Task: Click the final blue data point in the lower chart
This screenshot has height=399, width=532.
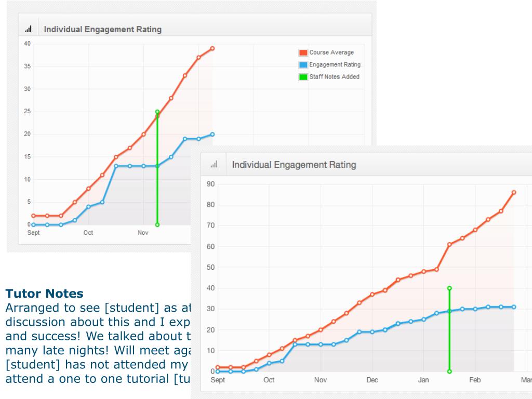Action: pyautogui.click(x=514, y=307)
